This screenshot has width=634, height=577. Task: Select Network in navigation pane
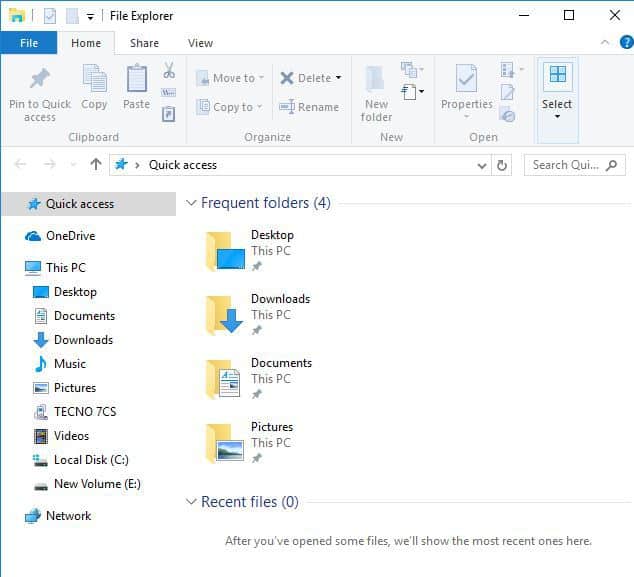click(x=58, y=516)
